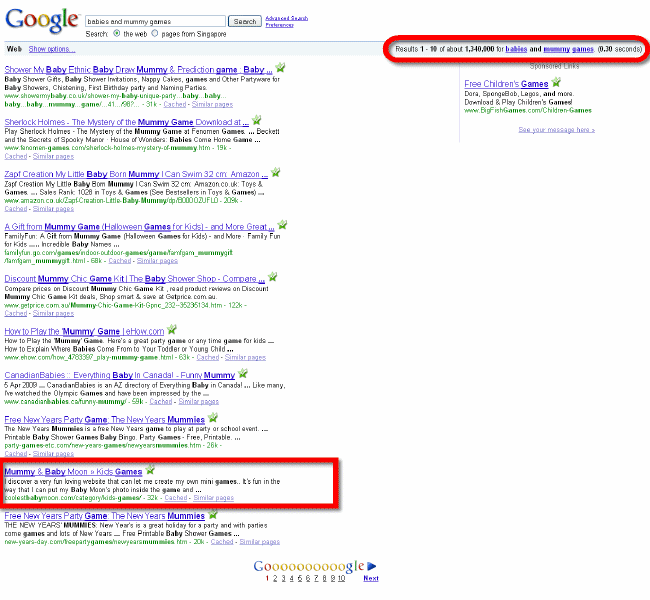This screenshot has height=600, width=650.
Task: Open Cached link for familyfun Mummy Game result
Action: coord(120,261)
